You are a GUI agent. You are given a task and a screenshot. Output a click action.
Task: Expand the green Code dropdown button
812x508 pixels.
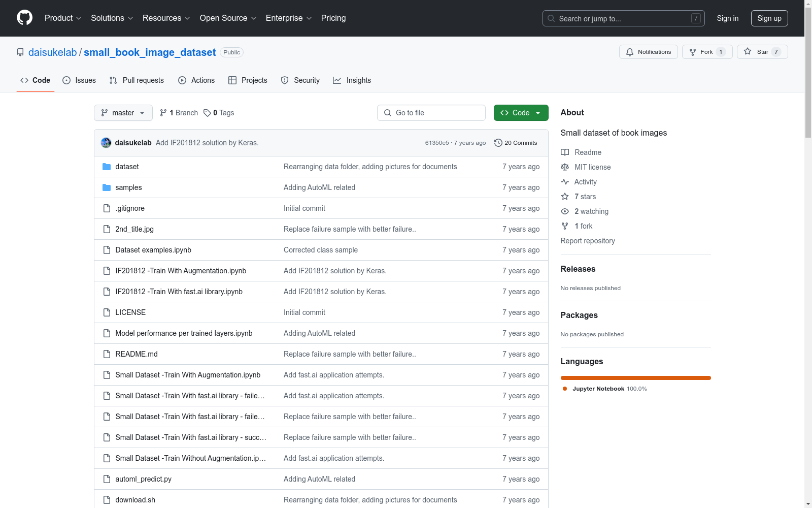521,113
